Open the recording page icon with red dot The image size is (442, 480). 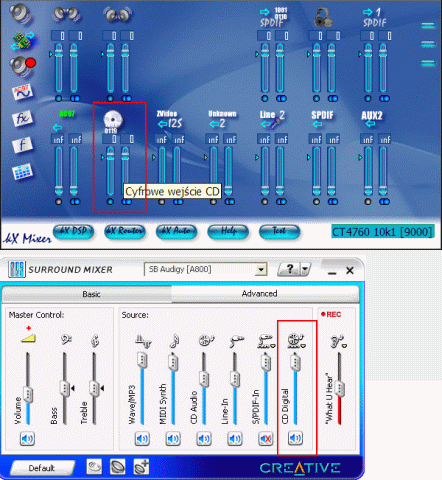(x=23, y=65)
